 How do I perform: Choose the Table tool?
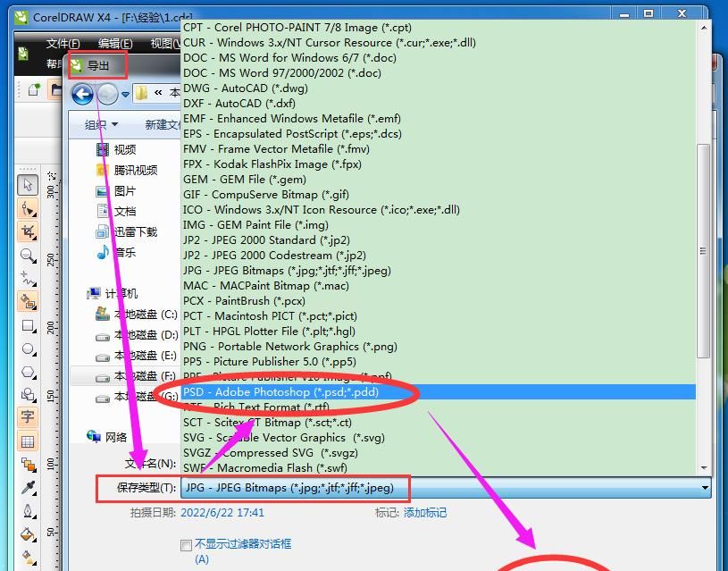(28, 441)
